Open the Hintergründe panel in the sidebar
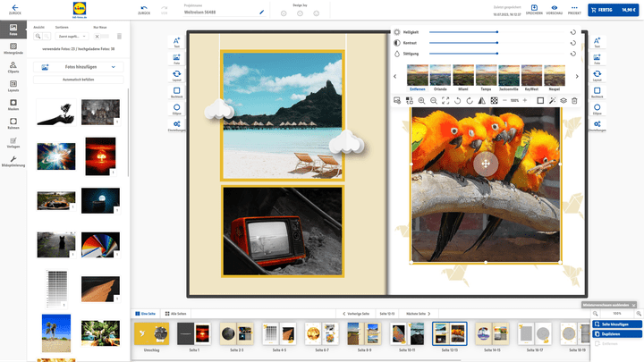The height and width of the screenshot is (362, 644). 13,47
